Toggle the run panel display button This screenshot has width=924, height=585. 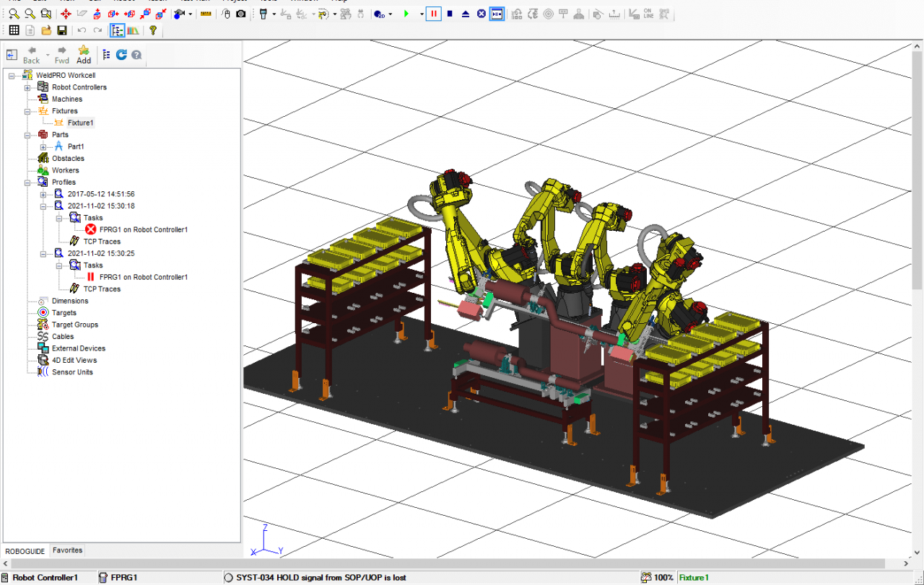(497, 13)
